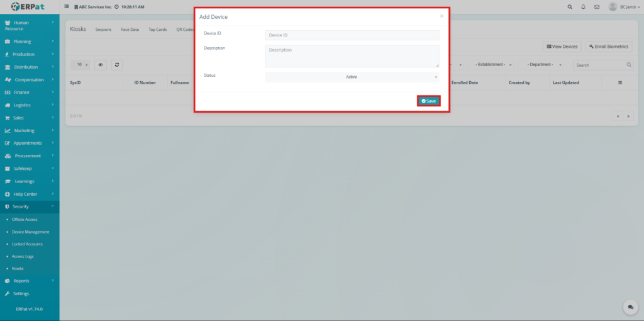Open the Status dropdown showing Active
The height and width of the screenshot is (321, 644).
(352, 77)
